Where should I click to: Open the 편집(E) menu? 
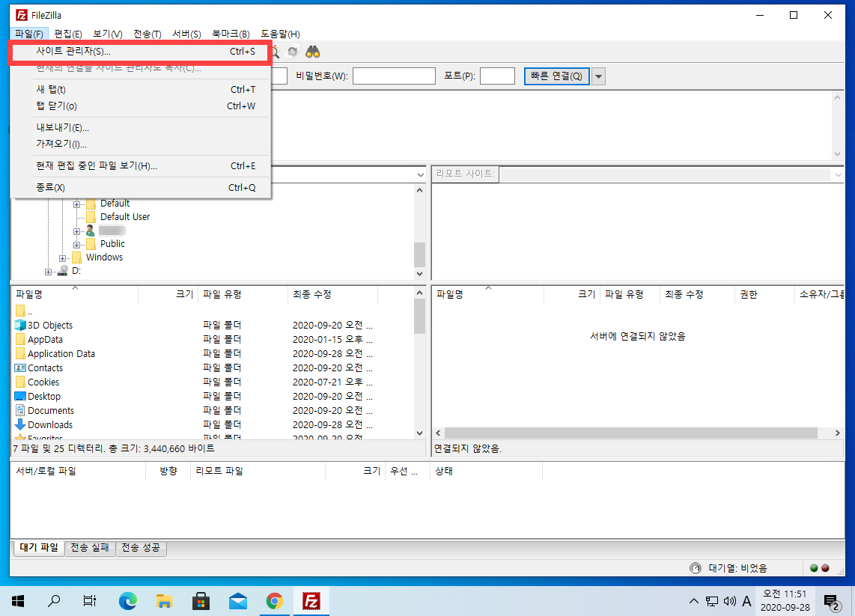[x=68, y=34]
